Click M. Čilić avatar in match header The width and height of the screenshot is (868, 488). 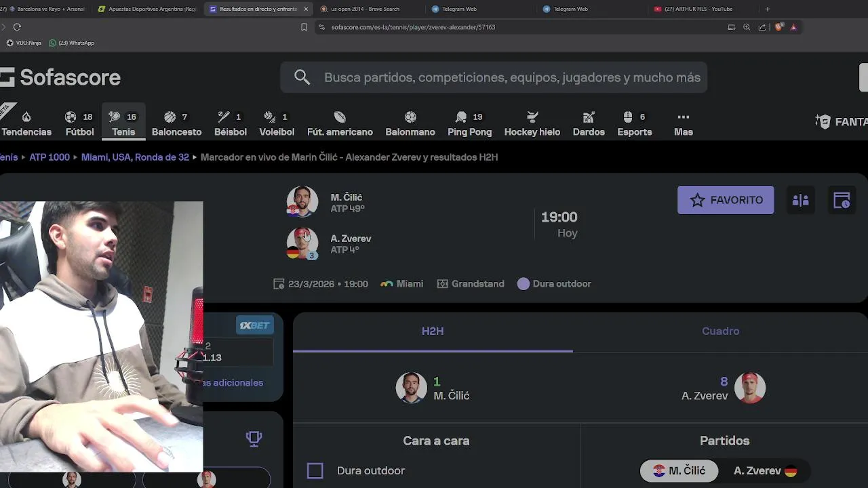pyautogui.click(x=302, y=202)
